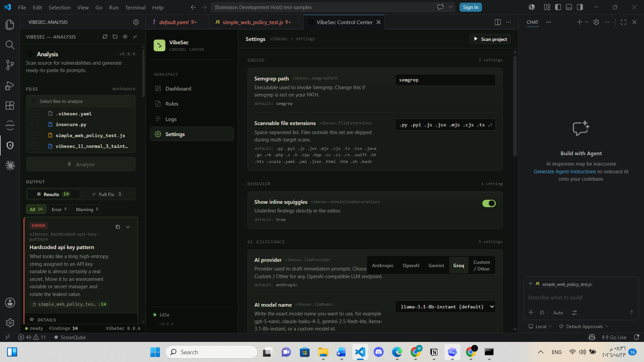Open Discord from the taskbar
The width and height of the screenshot is (644, 362).
click(x=379, y=352)
